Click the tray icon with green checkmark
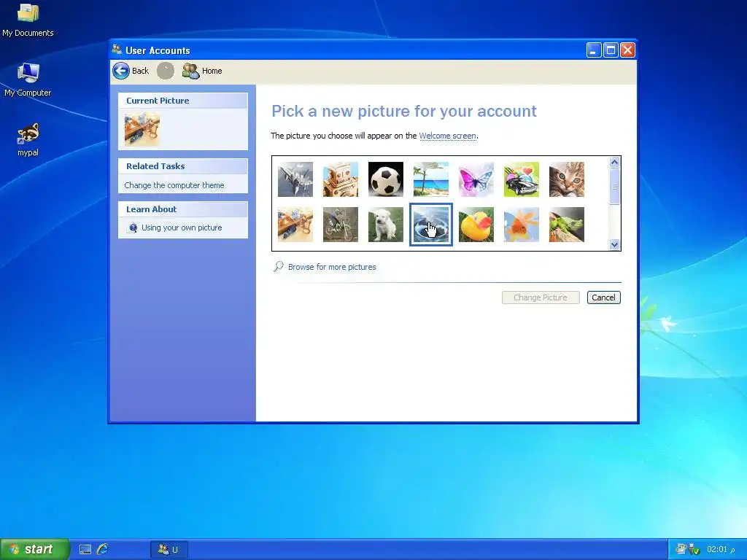 pos(694,550)
